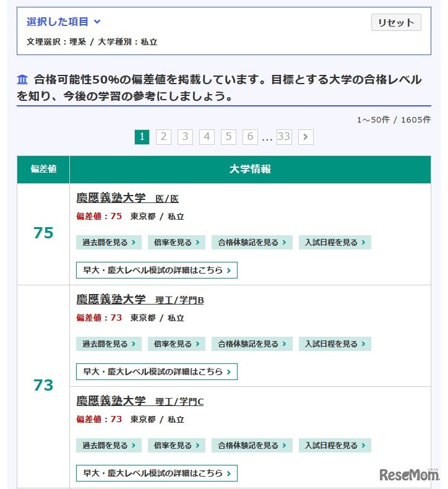
Task: Click the 文理選択：理系 / 大学種別：私立 filter text
Action: pyautogui.click(x=92, y=42)
